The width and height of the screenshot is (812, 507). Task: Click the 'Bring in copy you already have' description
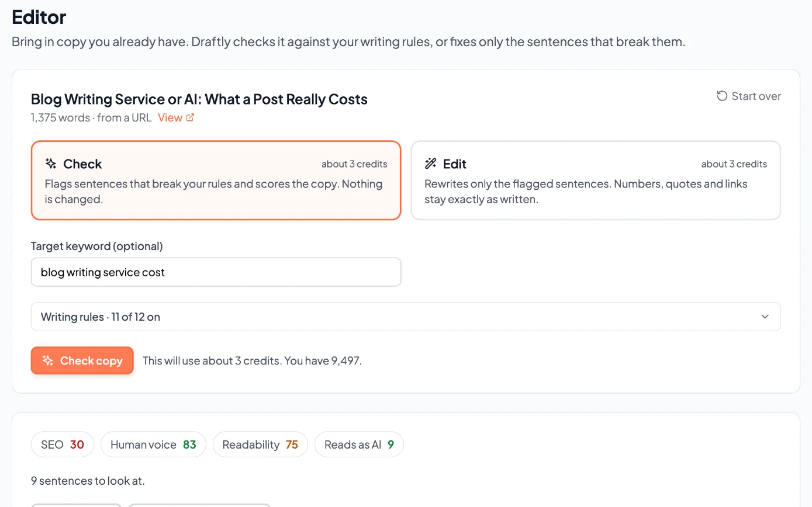click(x=348, y=42)
